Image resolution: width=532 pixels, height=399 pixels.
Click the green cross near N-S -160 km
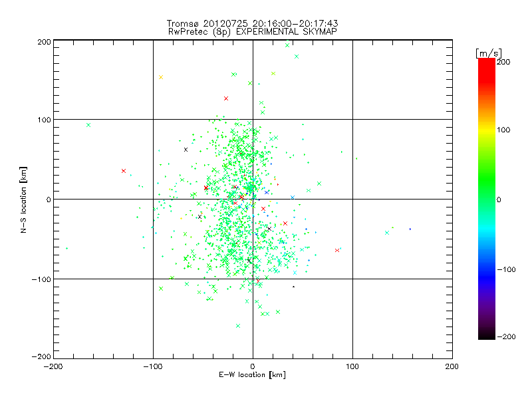point(238,326)
